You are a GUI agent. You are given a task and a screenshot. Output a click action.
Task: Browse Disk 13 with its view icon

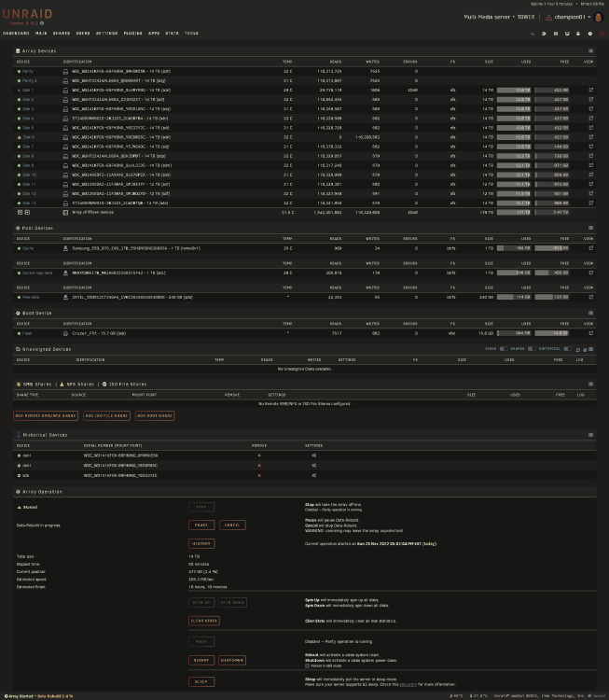click(591, 203)
